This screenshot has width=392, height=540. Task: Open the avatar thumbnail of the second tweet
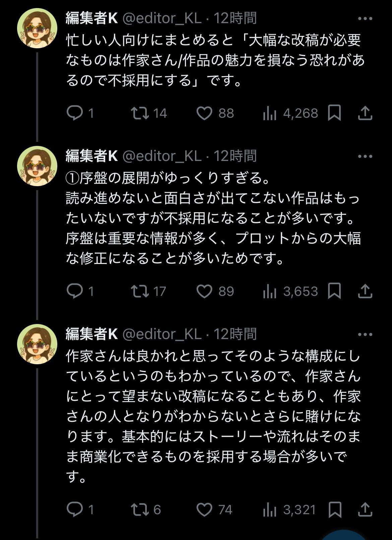pyautogui.click(x=37, y=166)
